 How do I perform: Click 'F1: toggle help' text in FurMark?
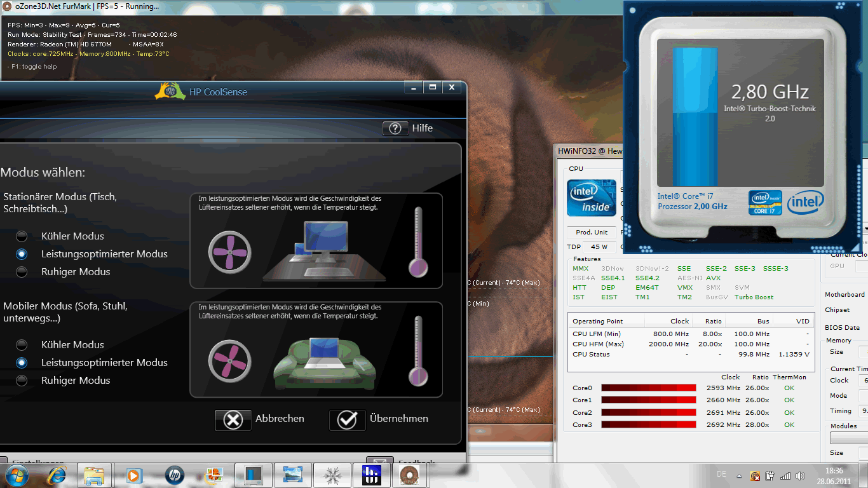click(x=34, y=67)
